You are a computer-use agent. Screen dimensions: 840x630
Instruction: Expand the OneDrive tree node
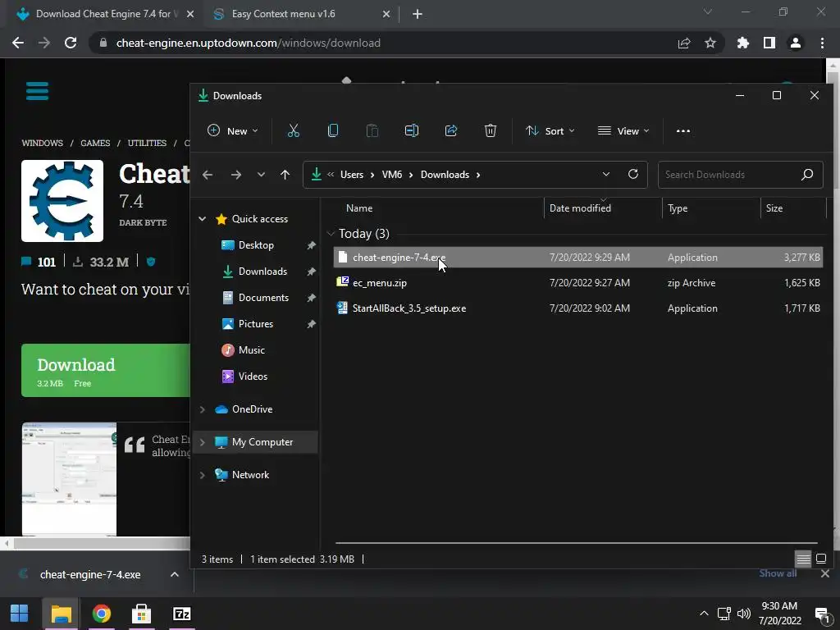[203, 409]
